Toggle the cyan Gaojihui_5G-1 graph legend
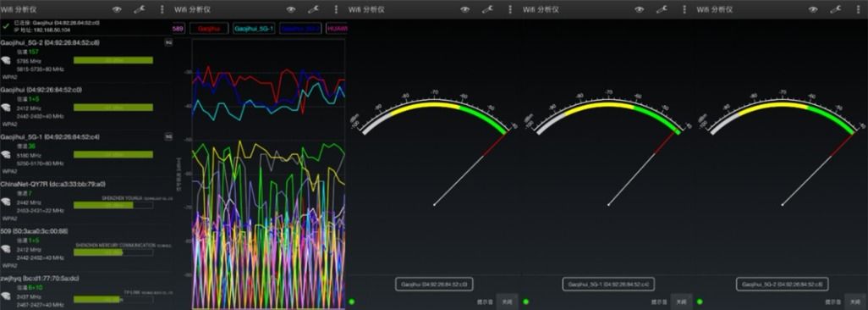Image resolution: width=868 pixels, height=310 pixels. [254, 28]
